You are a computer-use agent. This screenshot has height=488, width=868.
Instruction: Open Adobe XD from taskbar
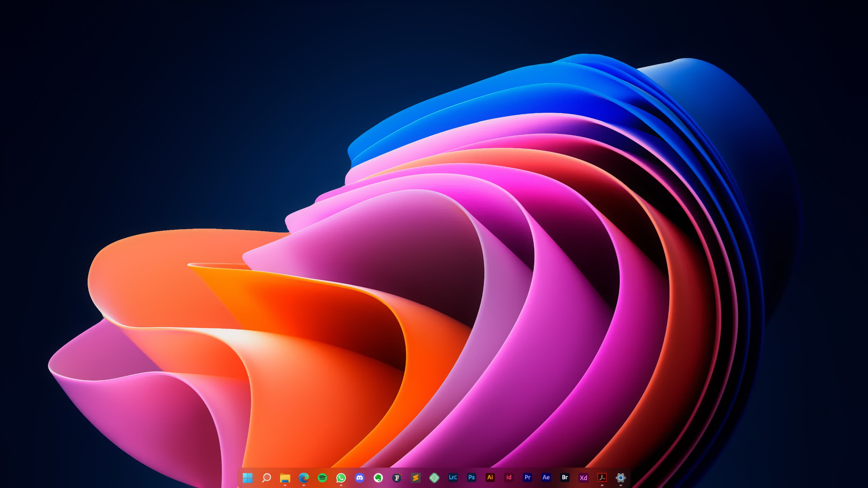(x=583, y=477)
